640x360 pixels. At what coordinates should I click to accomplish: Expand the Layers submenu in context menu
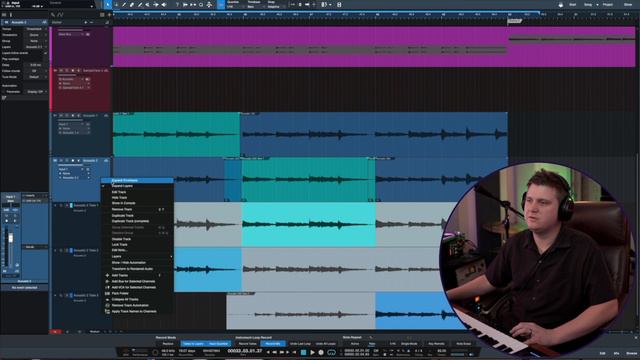pyautogui.click(x=137, y=256)
